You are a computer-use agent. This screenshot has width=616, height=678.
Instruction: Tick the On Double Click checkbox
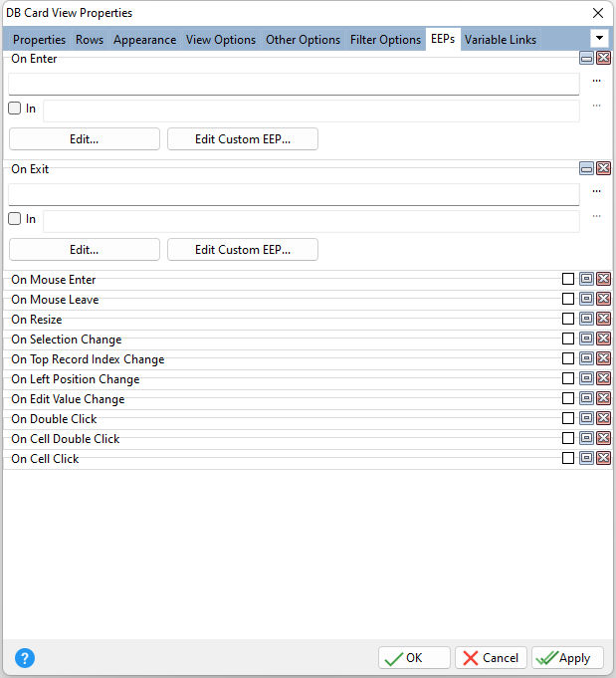[568, 418]
